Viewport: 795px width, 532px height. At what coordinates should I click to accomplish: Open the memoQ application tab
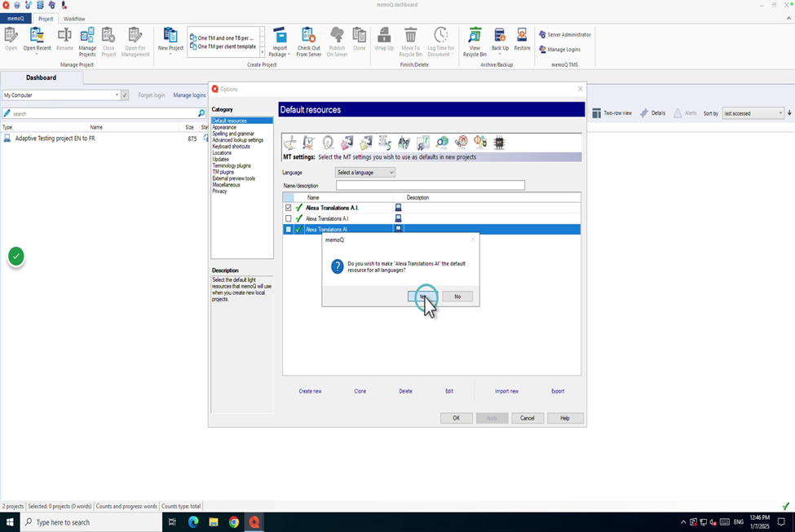click(15, 19)
